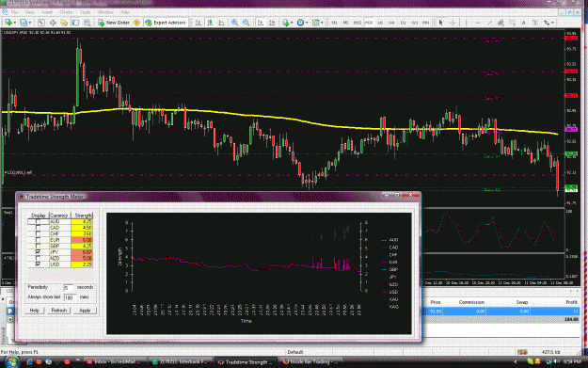
Task: Click the Windows Start orb
Action: (x=12, y=361)
